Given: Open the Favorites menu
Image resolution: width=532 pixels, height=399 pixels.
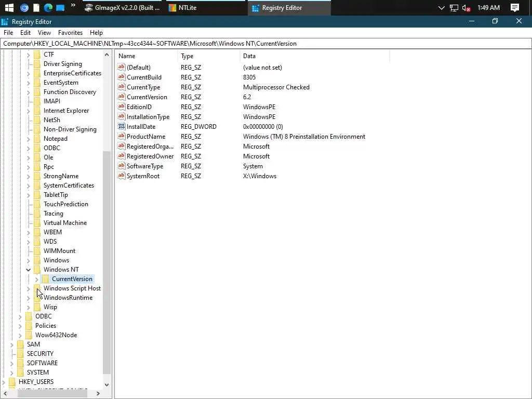Looking at the screenshot, I should point(70,33).
